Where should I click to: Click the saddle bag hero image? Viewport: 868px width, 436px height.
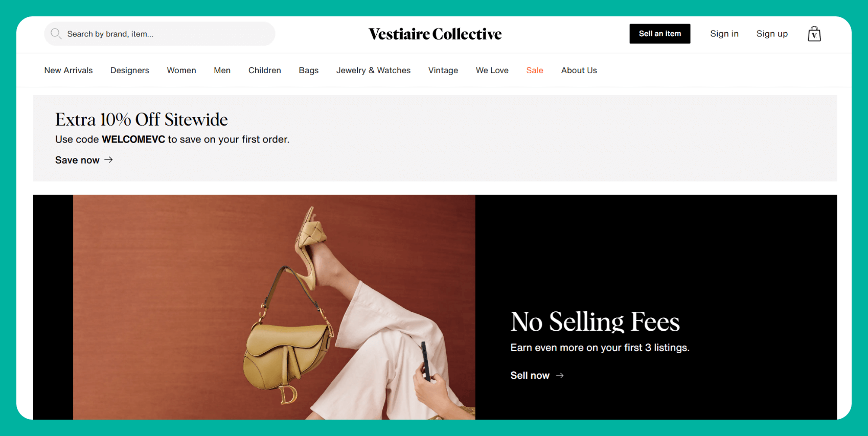click(x=274, y=307)
